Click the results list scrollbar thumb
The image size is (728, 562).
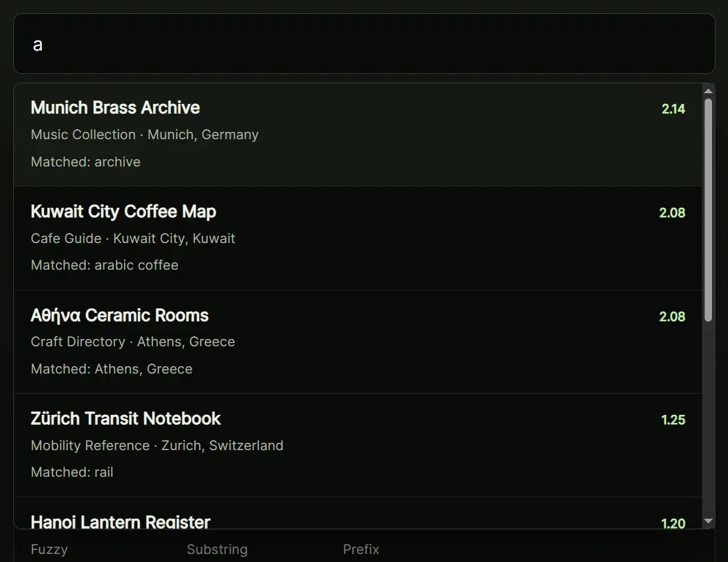pos(708,210)
